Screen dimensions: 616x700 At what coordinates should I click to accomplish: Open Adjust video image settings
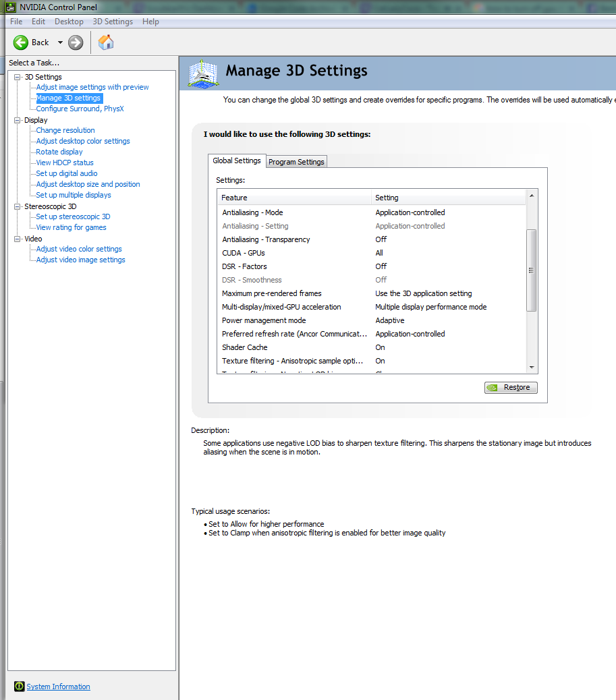tap(80, 260)
